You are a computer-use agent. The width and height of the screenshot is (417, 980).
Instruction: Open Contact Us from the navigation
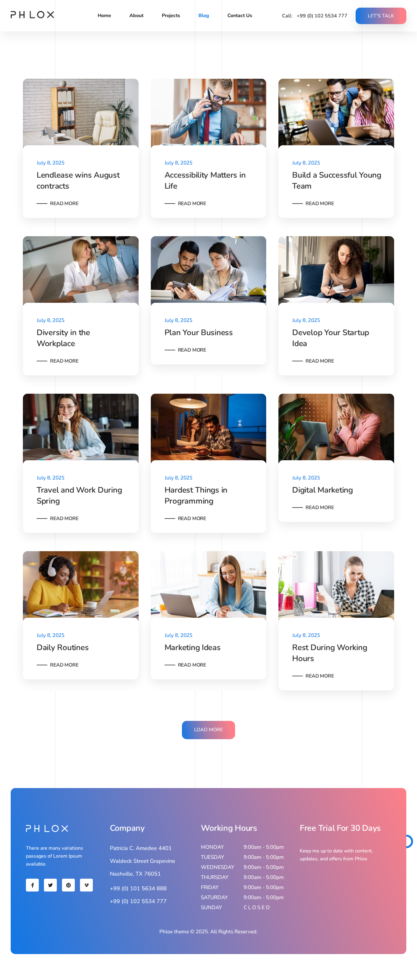tap(240, 16)
